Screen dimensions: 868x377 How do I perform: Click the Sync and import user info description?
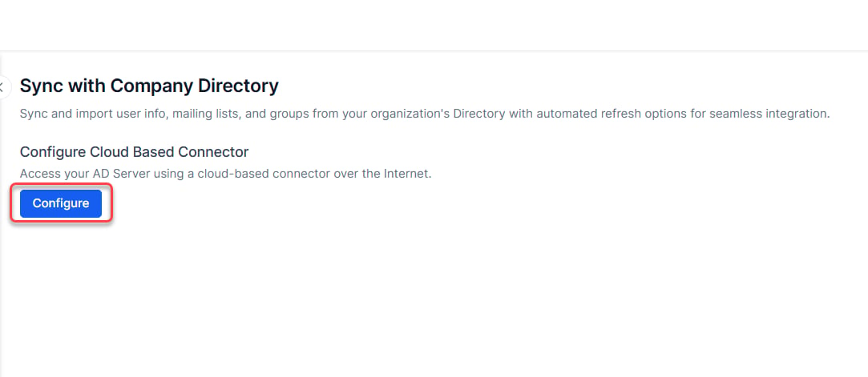pos(425,114)
